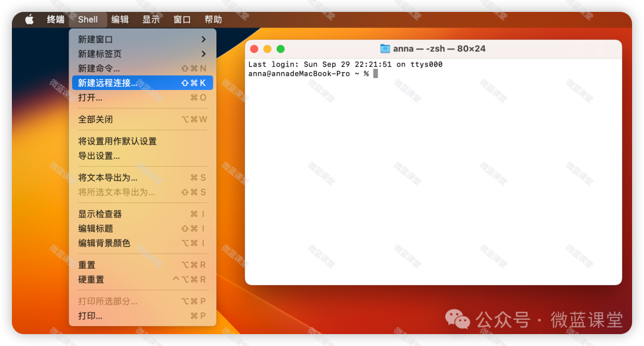This screenshot has height=346, width=644.
Task: Zoom Terminal with the green button
Action: [280, 49]
